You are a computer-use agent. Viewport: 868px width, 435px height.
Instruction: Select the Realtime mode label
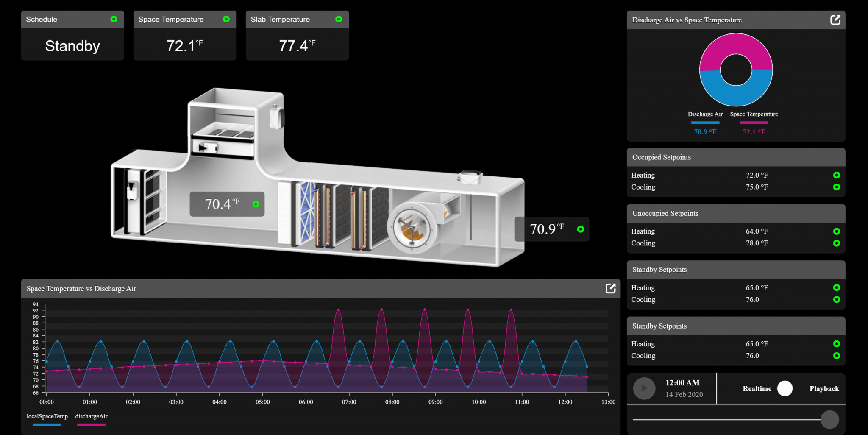[757, 388]
